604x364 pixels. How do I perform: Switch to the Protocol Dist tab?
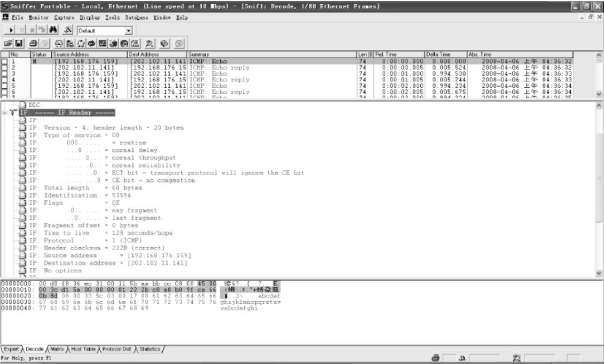(x=117, y=349)
